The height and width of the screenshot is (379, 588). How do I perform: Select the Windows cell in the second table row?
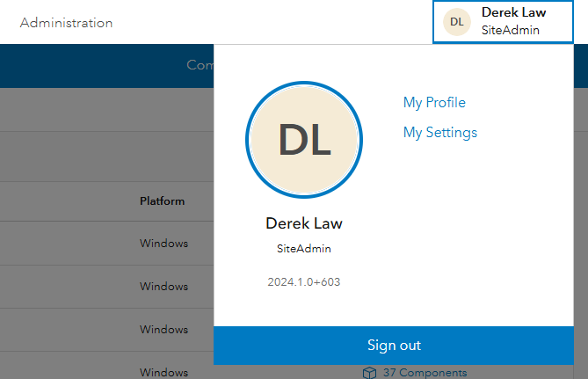pyautogui.click(x=163, y=287)
